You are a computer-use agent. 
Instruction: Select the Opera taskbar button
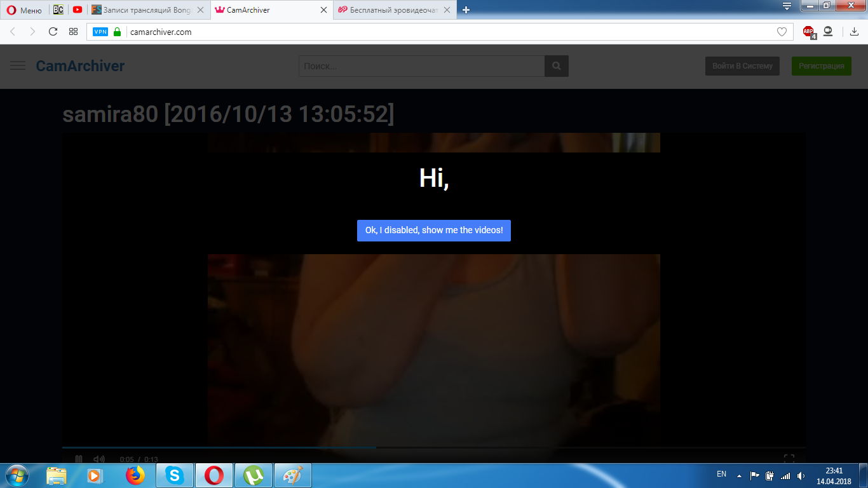[x=214, y=475]
